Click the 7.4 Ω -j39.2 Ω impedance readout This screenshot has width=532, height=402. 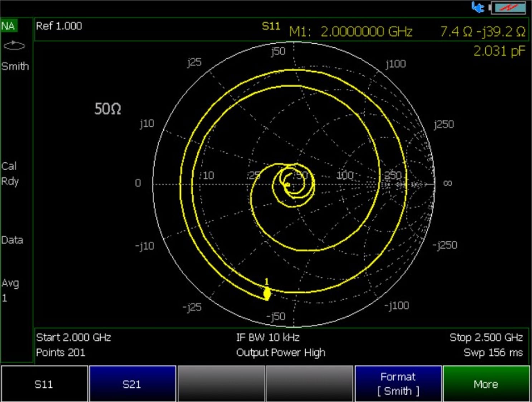(483, 32)
